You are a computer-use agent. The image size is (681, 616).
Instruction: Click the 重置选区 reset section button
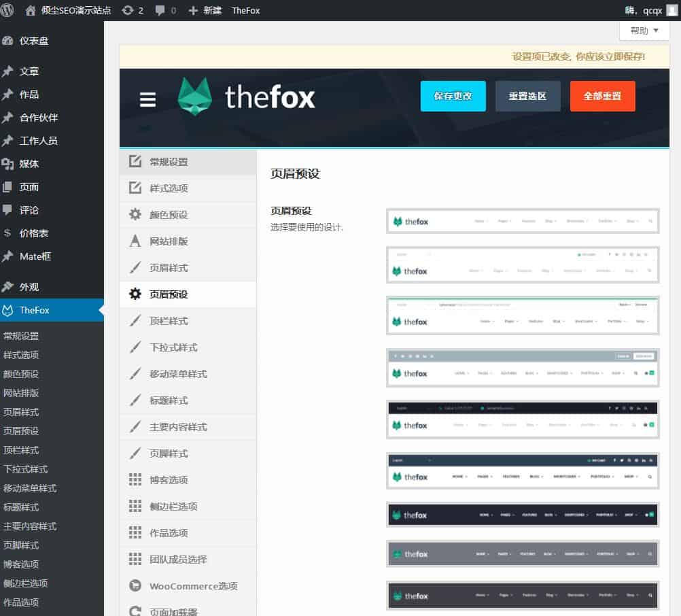tap(527, 96)
